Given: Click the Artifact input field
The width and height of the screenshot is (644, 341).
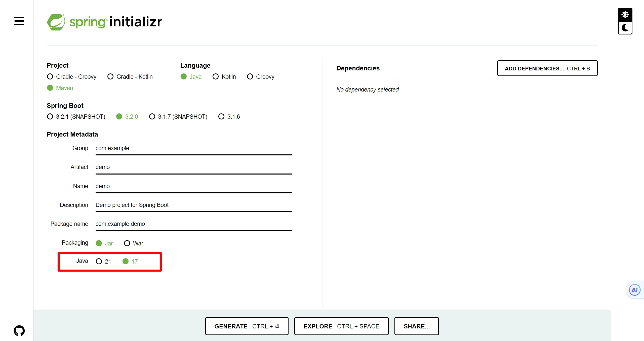Looking at the screenshot, I should 193,167.
